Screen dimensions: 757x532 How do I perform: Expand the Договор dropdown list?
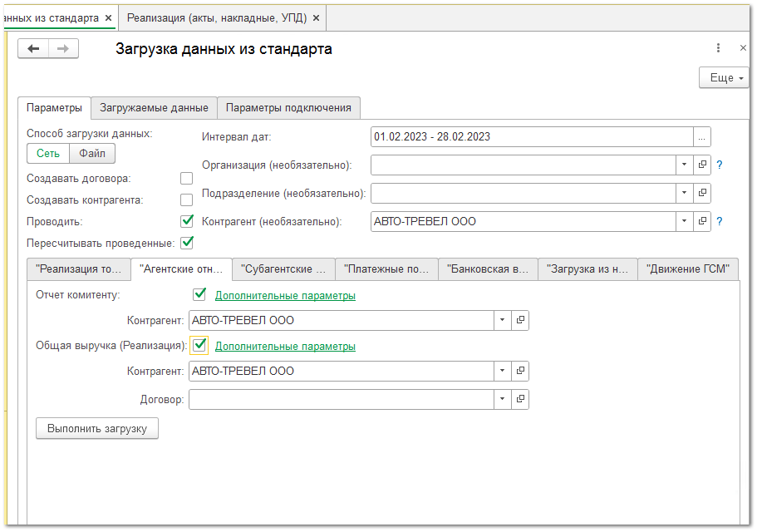pyautogui.click(x=503, y=400)
